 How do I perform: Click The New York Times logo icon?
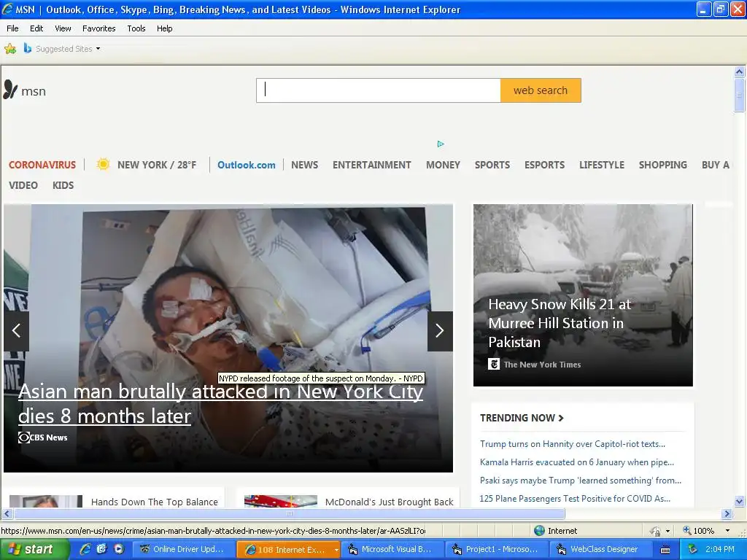pos(494,365)
